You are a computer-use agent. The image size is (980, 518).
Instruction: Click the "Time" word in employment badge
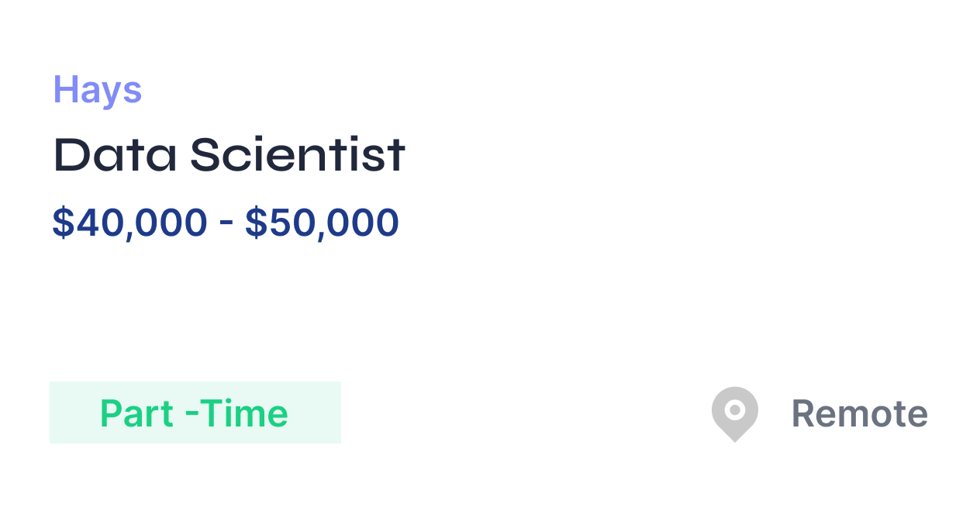click(x=241, y=413)
